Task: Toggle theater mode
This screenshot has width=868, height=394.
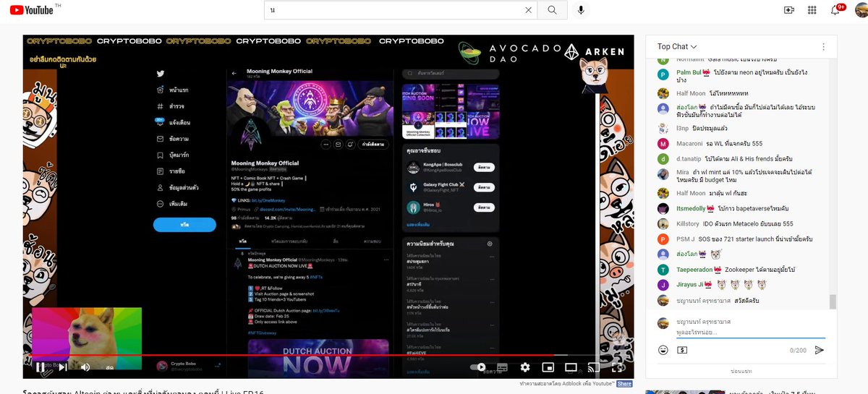Action: point(571,367)
